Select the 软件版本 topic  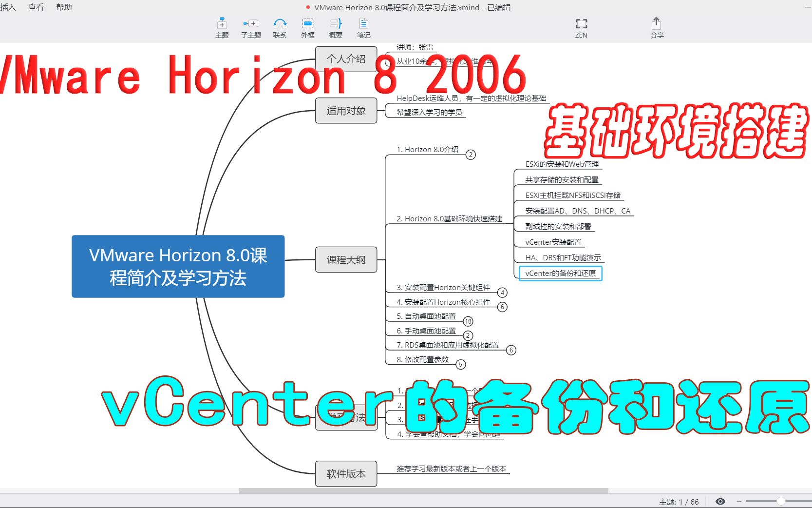tap(346, 473)
